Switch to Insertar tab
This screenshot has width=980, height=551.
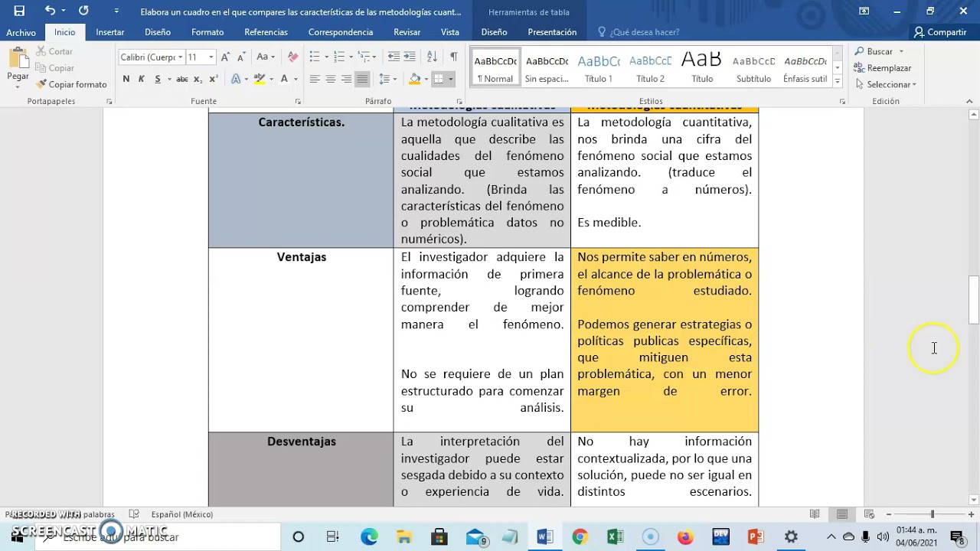[110, 32]
